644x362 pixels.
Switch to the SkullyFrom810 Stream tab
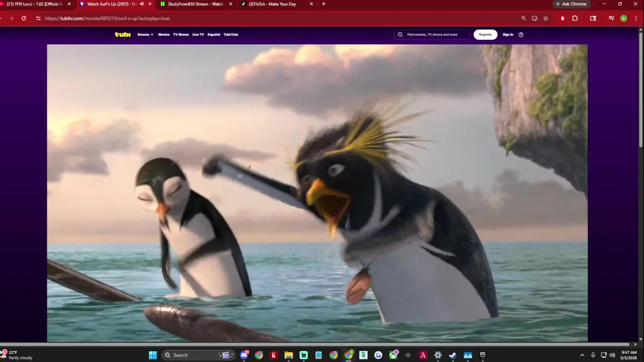[196, 4]
